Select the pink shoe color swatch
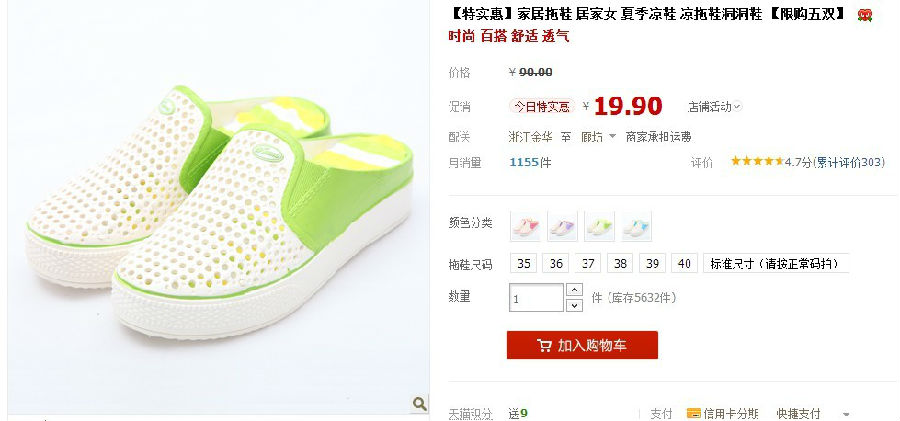Image resolution: width=900 pixels, height=421 pixels. coord(526,226)
